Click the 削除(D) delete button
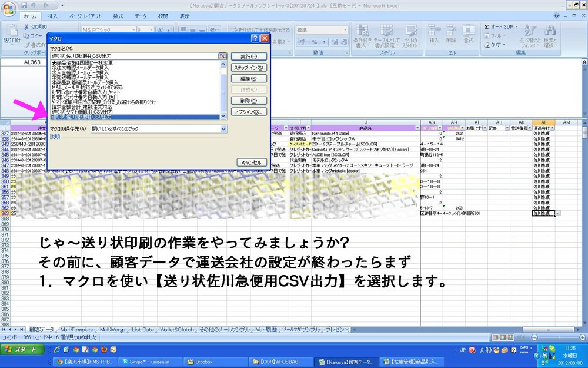 pyautogui.click(x=249, y=101)
